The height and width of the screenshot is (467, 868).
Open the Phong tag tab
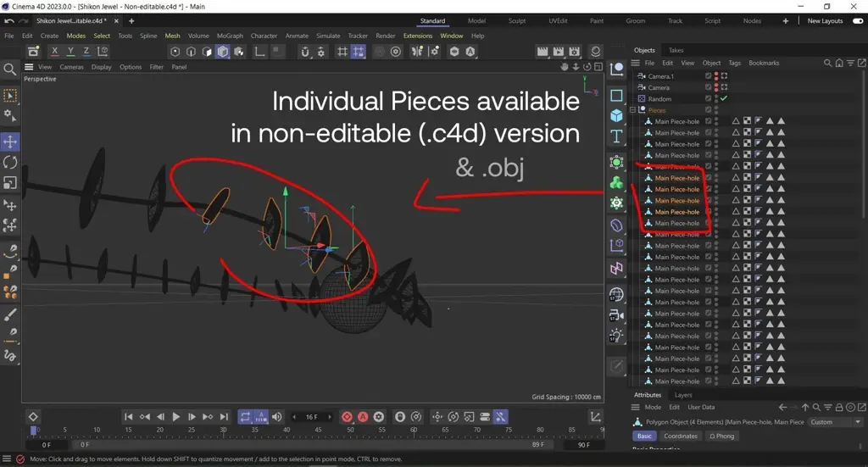pyautogui.click(x=722, y=436)
